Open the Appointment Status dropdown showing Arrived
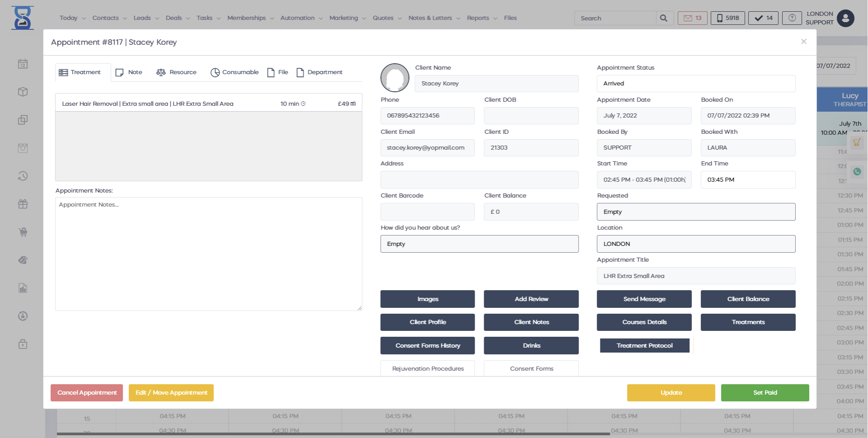The height and width of the screenshot is (438, 868). (695, 84)
